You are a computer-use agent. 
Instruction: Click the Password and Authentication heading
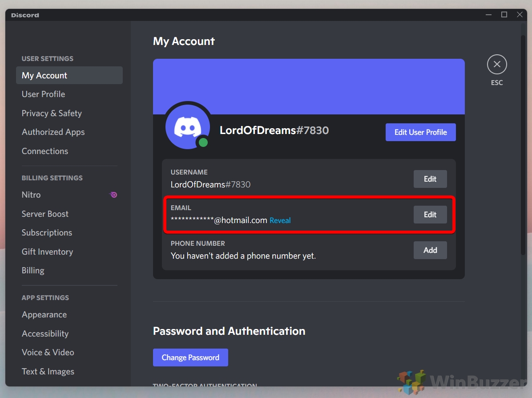click(x=229, y=331)
